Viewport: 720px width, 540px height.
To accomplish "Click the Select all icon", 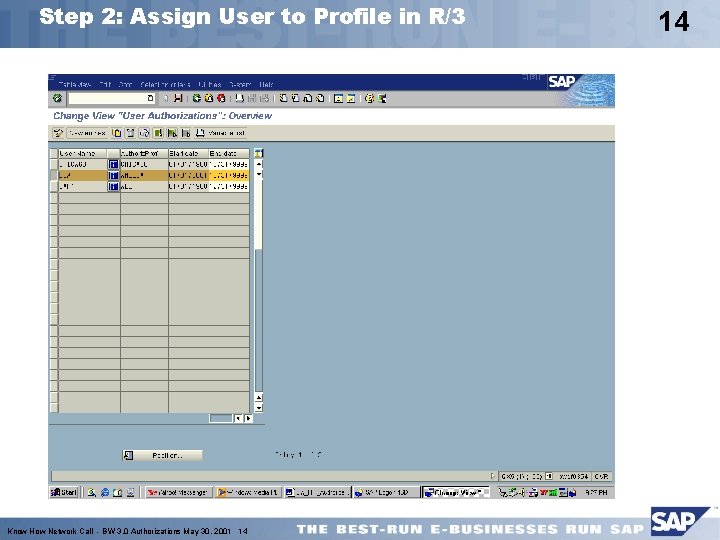I will pyautogui.click(x=158, y=133).
